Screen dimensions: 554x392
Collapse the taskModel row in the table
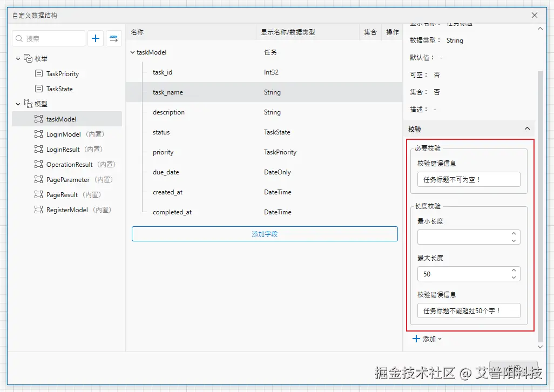132,52
